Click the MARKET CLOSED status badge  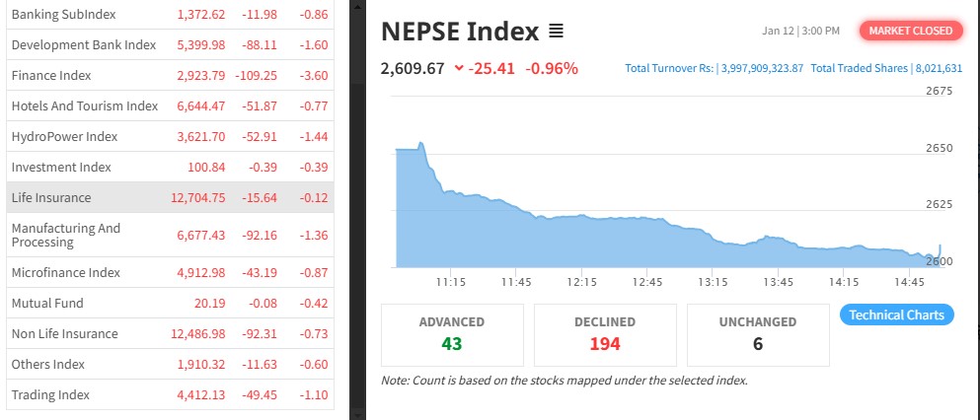click(x=910, y=31)
